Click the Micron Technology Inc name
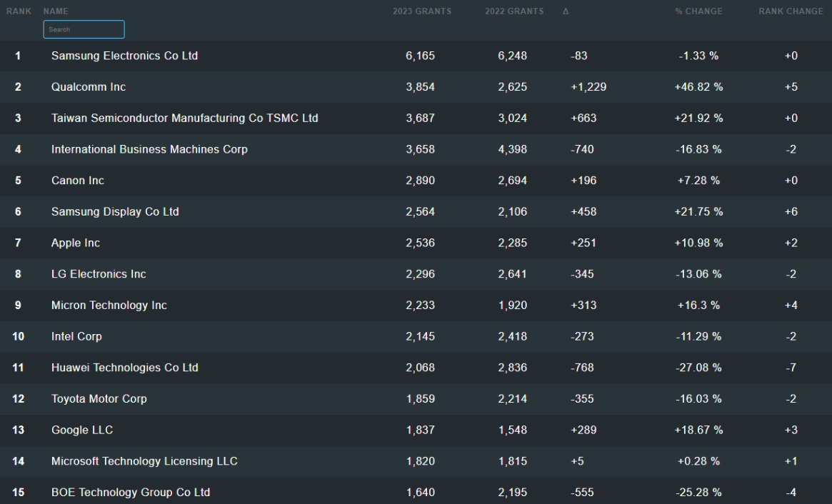832x504 pixels. [x=109, y=306]
